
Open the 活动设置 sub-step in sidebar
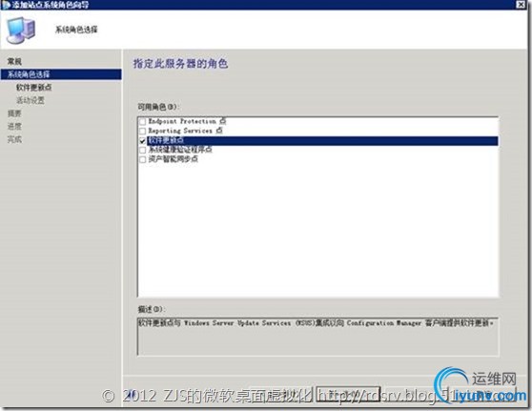(x=31, y=100)
